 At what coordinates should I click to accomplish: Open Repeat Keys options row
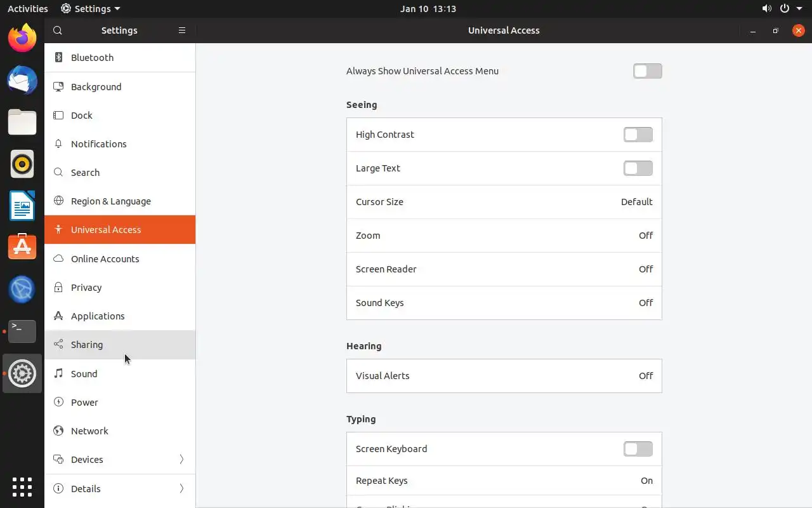(504, 481)
